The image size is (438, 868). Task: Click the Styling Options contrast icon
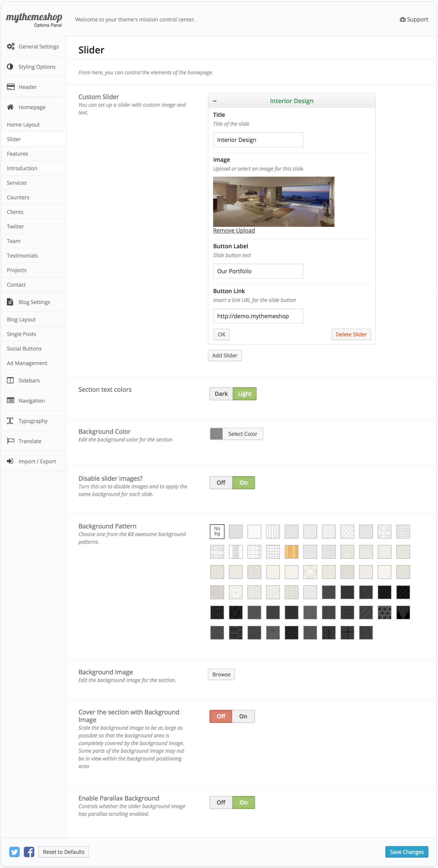(10, 67)
